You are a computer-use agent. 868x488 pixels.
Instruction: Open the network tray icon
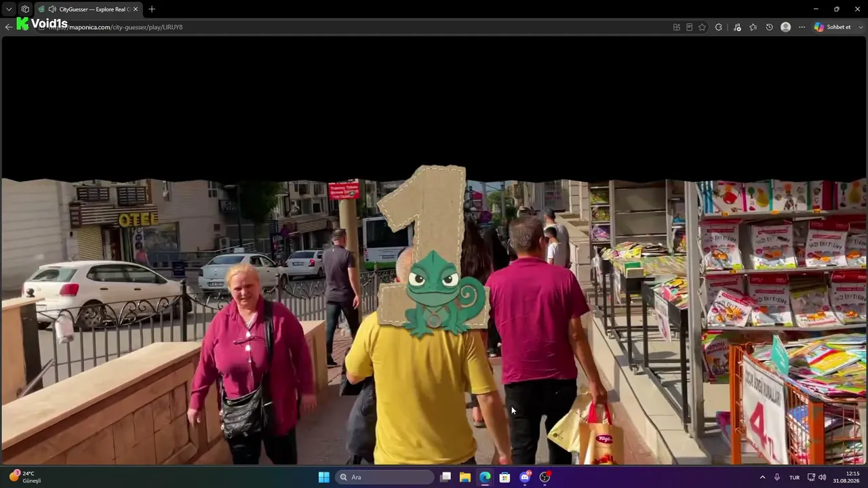click(811, 477)
